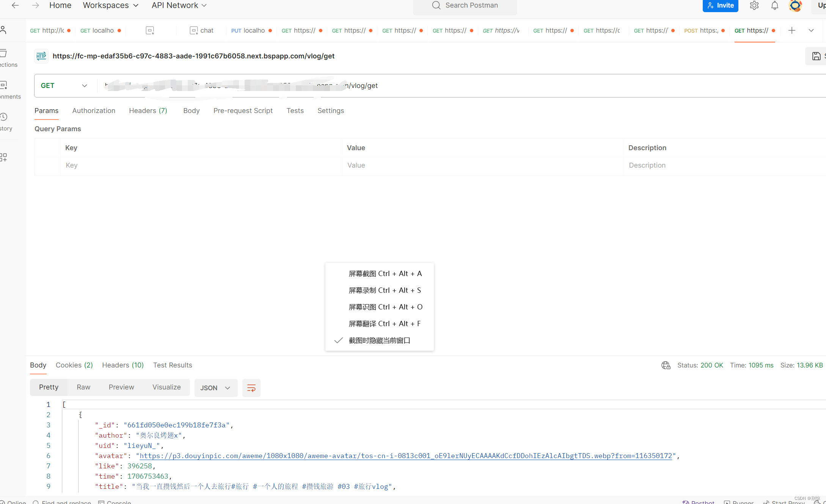Screen dimensions: 826x504
Task: Open the History panel in the sidebar
Action: [4, 118]
